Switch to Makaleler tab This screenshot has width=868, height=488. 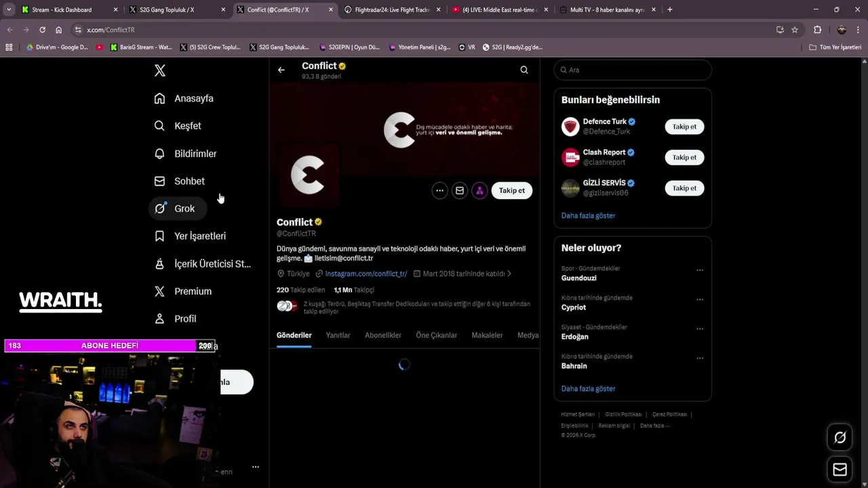pyautogui.click(x=487, y=335)
